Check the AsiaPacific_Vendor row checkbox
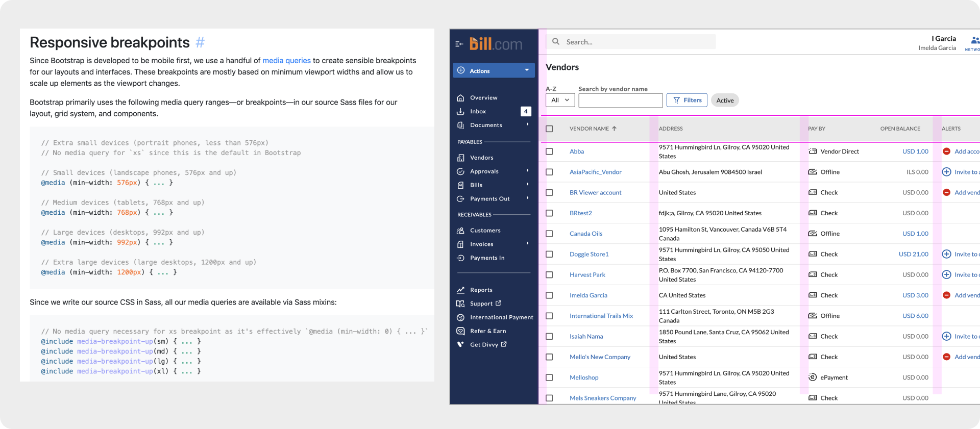The height and width of the screenshot is (429, 980). (x=549, y=172)
